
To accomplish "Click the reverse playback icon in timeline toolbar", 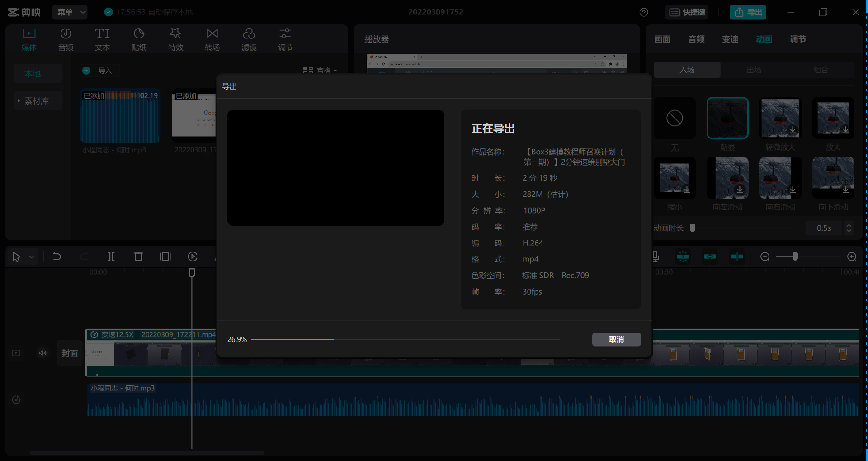I will click(x=193, y=257).
